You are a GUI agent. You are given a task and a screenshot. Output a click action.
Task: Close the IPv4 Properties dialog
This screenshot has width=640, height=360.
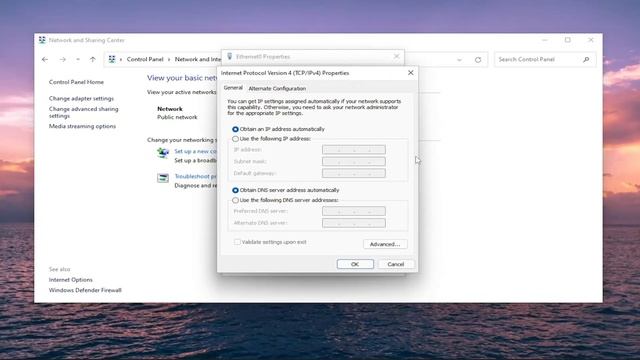pos(411,73)
